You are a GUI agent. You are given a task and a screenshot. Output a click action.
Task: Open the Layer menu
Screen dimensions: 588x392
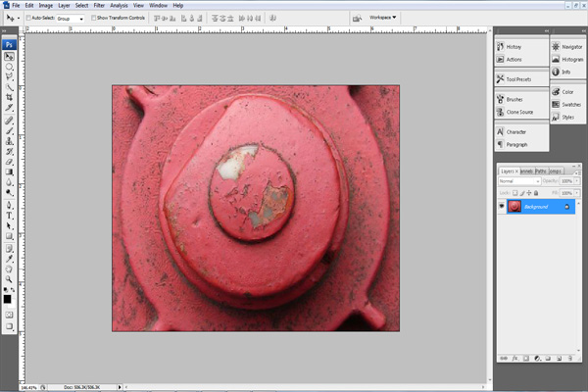64,6
